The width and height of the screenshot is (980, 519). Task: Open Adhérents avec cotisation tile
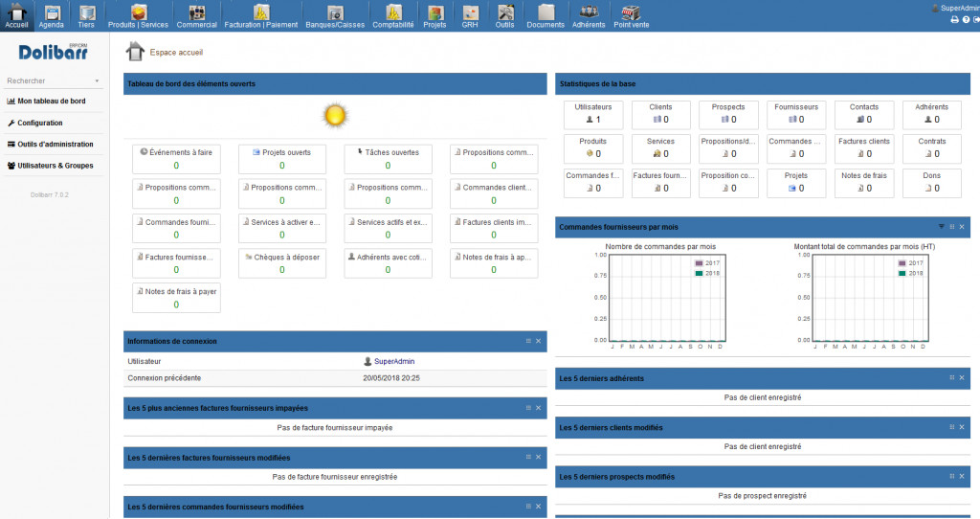pos(389,263)
